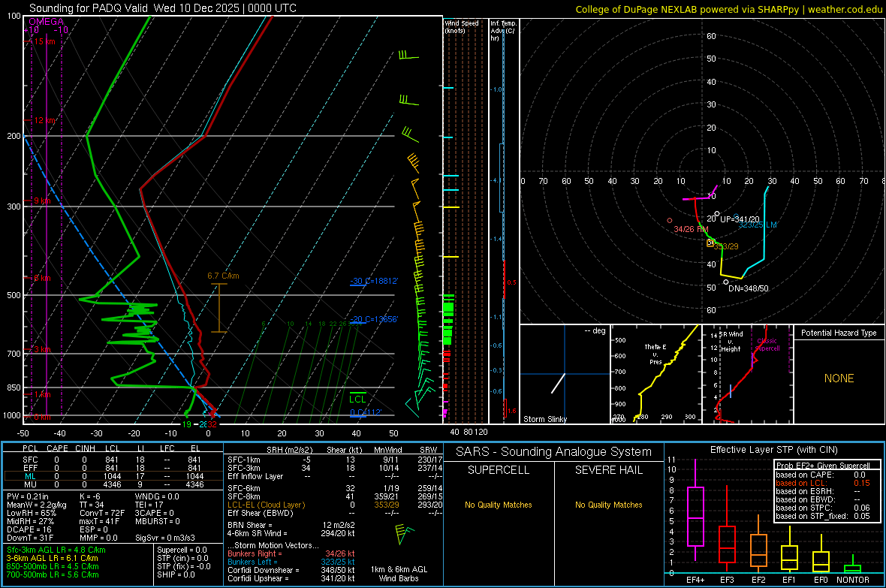
Task: Select the '9 km' height marker
Action: click(x=42, y=201)
